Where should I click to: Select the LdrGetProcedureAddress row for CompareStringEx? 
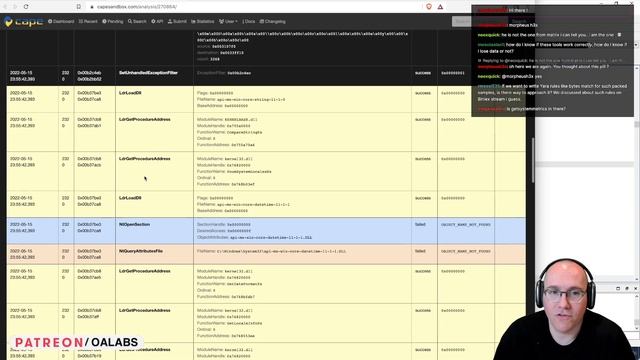266,132
